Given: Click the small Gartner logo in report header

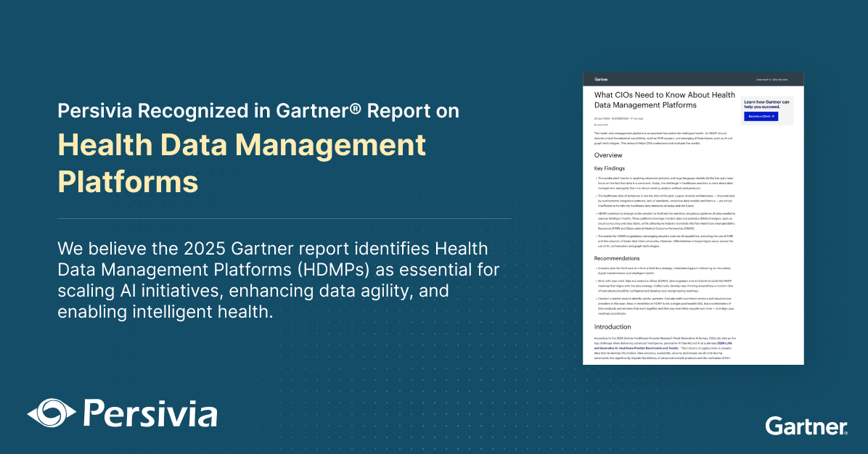Looking at the screenshot, I should [601, 80].
